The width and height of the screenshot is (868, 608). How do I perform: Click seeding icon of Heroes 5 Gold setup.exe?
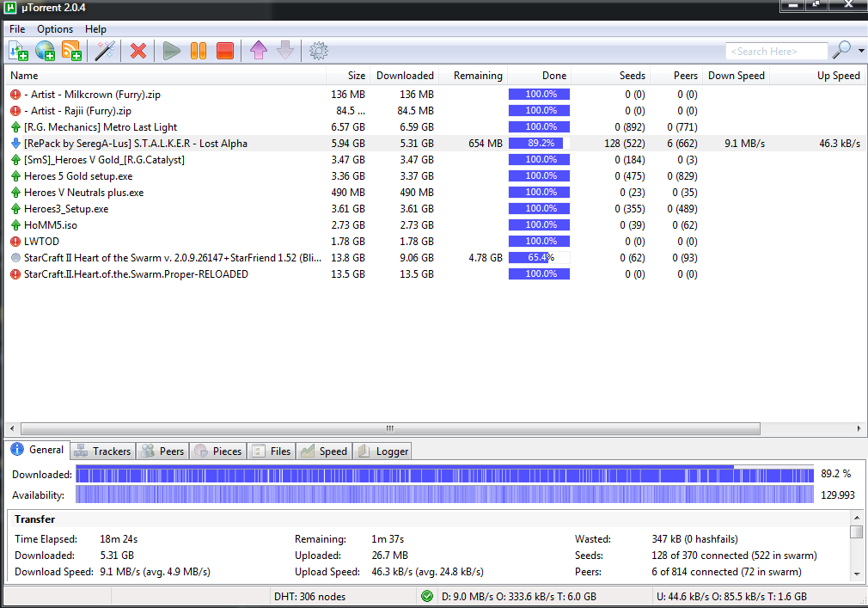coord(15,176)
